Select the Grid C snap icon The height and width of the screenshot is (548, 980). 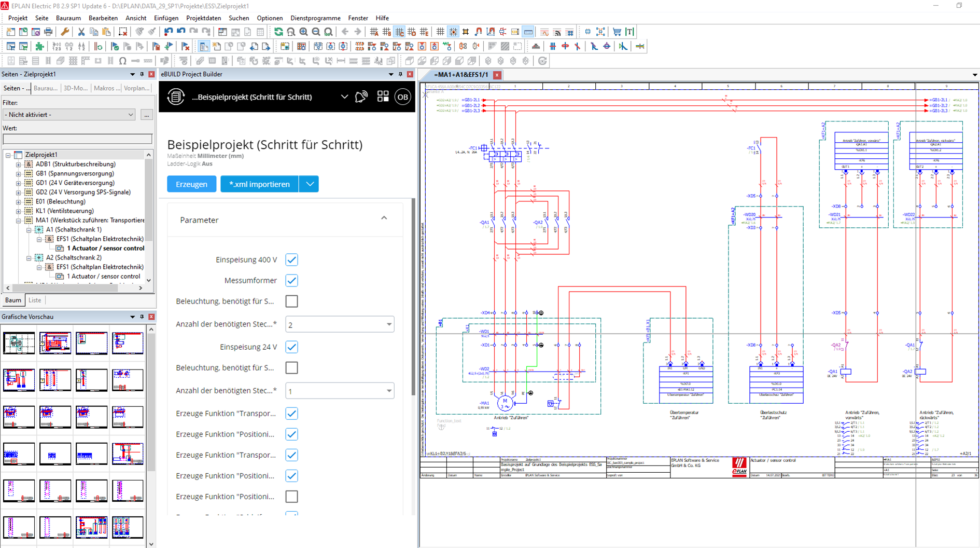point(399,32)
